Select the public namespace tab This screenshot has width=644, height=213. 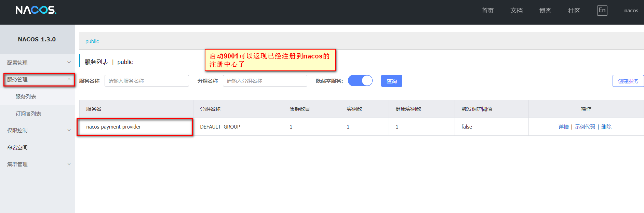(x=92, y=41)
